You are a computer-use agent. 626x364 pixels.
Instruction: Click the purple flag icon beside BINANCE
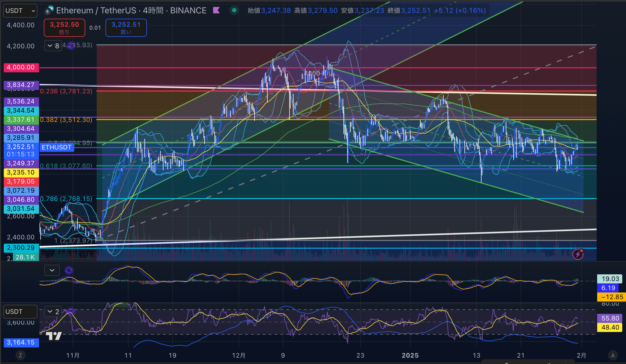(216, 10)
